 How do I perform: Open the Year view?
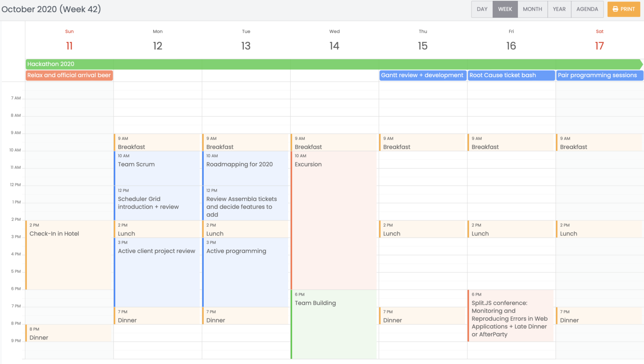point(559,9)
